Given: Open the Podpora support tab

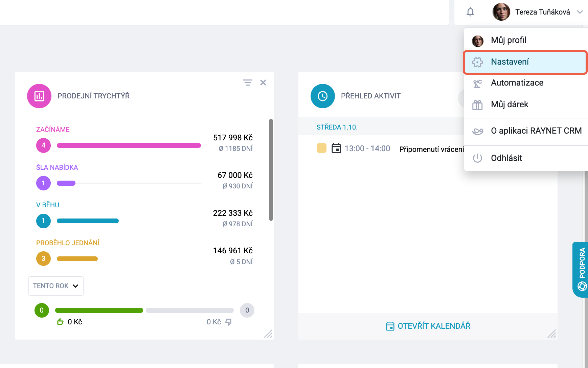Looking at the screenshot, I should click(x=581, y=270).
